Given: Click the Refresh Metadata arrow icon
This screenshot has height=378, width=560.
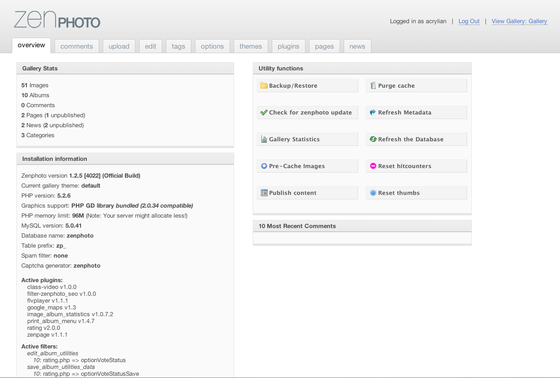Looking at the screenshot, I should point(373,113).
